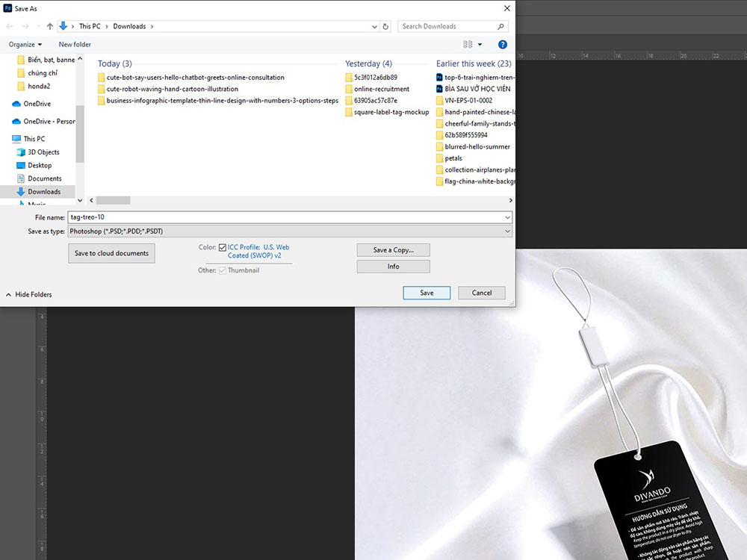Viewport: 747px width, 560px height.
Task: Select folder cute-bot-say-users-hello-chatbot
Action: pyautogui.click(x=191, y=77)
